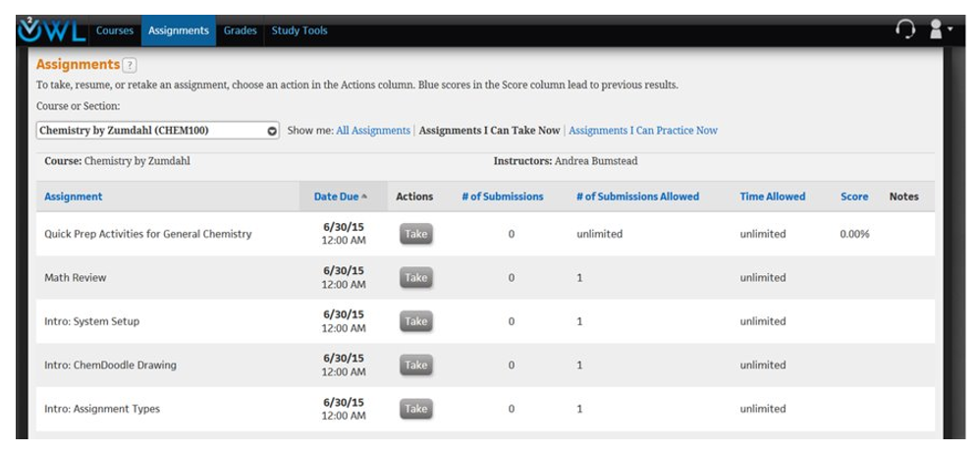The image size is (980, 454).
Task: Click the Assignments help question mark icon
Action: click(x=130, y=65)
